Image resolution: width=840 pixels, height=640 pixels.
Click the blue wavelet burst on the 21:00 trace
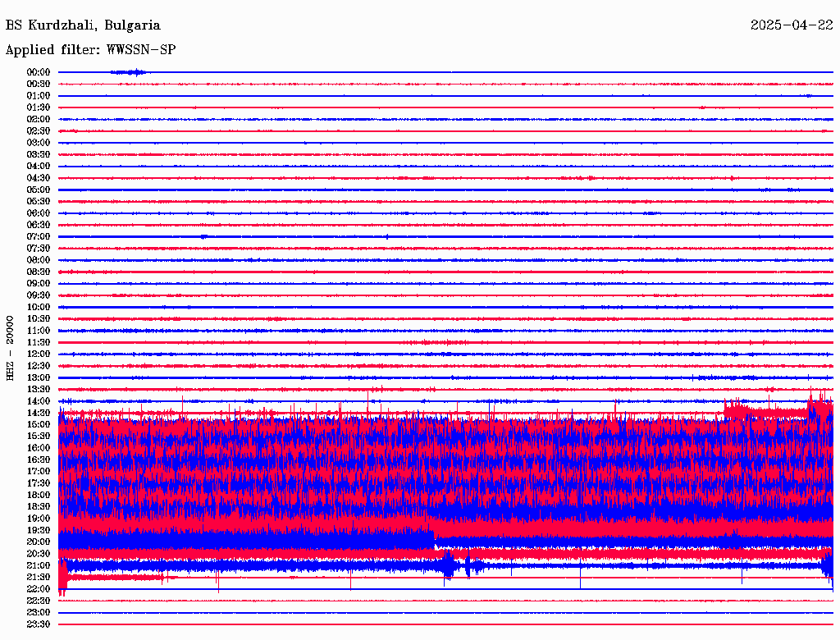point(449,565)
